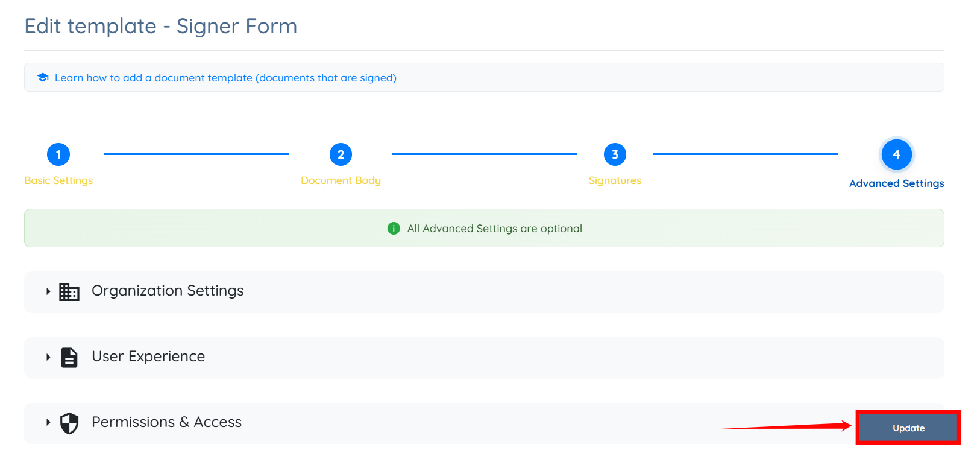Viewport: 980px width, 450px height.
Task: Go to step 3 circle
Action: [x=615, y=154]
